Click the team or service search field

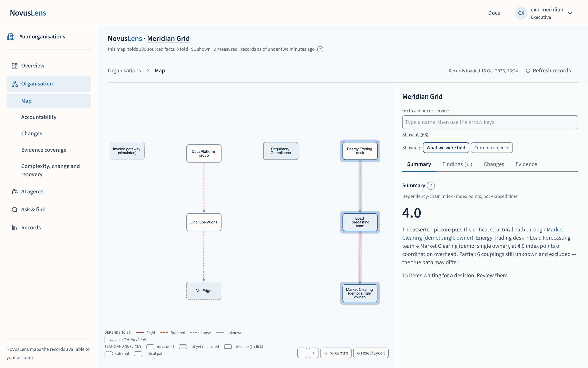click(x=490, y=122)
